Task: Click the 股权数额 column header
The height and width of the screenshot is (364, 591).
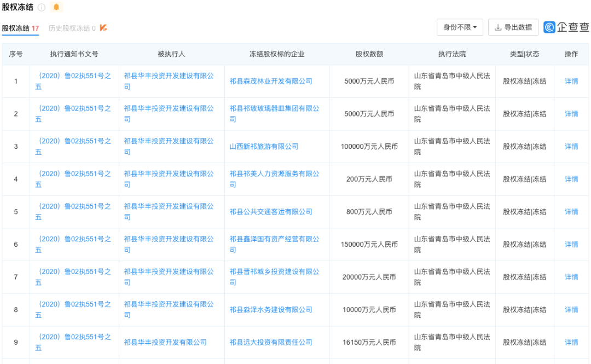Action: 369,54
